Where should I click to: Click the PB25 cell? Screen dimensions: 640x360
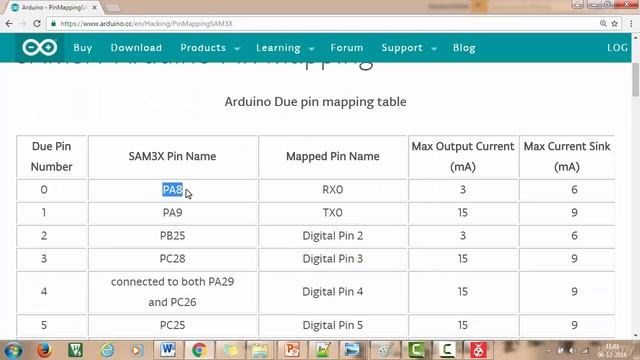pos(173,236)
